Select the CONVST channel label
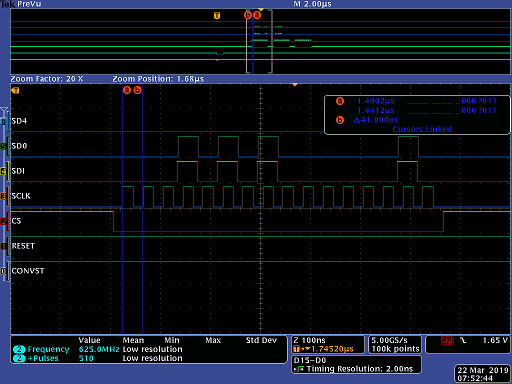 click(28, 271)
